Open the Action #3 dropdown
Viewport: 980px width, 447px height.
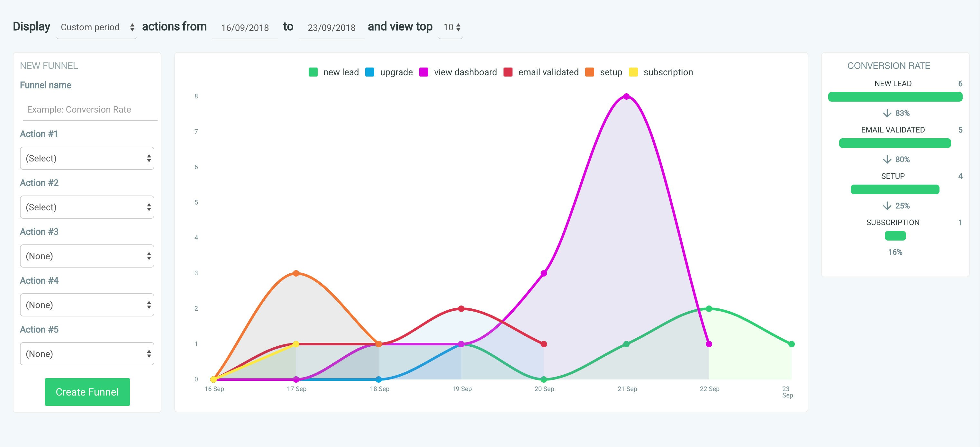(x=87, y=256)
